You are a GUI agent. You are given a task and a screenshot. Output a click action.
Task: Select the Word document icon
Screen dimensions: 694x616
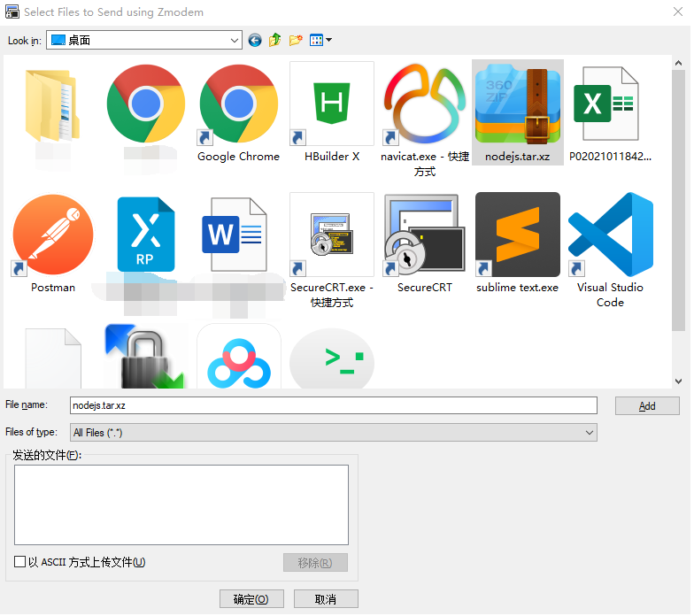click(235, 235)
